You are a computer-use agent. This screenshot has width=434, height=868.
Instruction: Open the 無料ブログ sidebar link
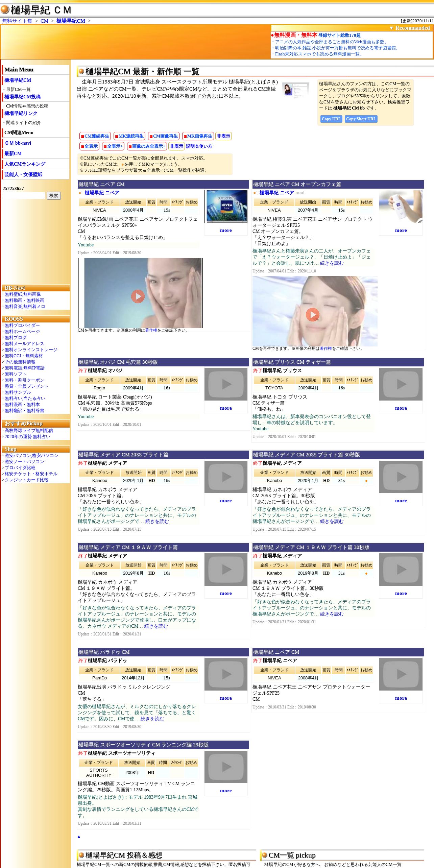point(16,338)
